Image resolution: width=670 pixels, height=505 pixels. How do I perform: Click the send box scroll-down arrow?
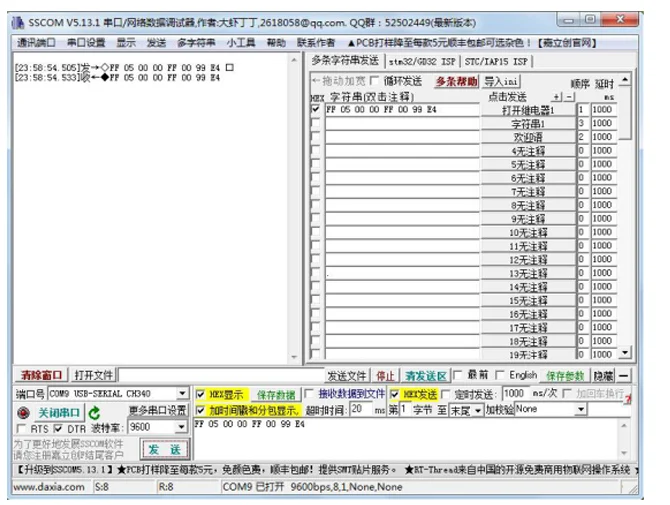coord(624,453)
